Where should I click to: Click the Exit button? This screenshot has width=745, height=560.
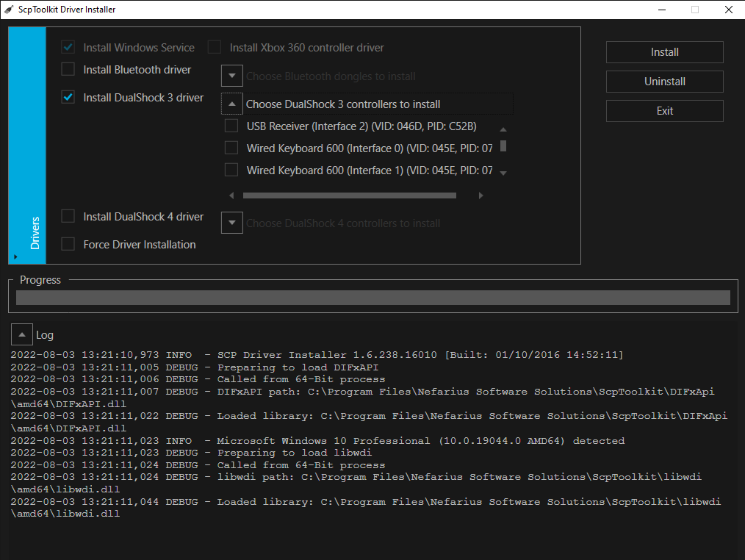665,111
